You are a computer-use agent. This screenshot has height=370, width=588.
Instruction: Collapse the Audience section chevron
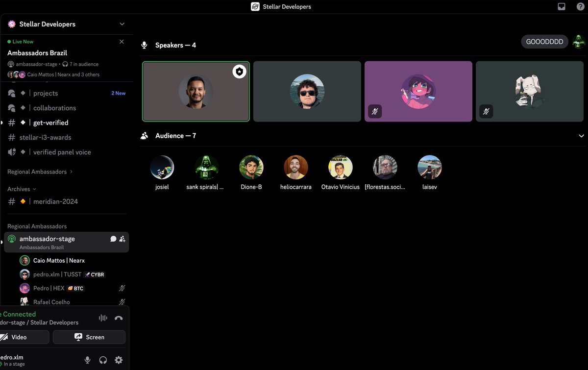[582, 136]
